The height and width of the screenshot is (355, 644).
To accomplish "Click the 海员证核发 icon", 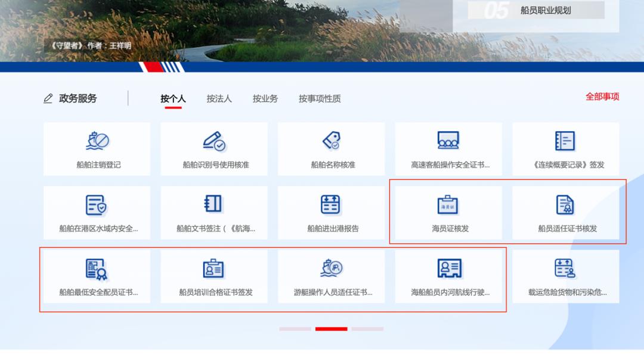I will point(448,205).
